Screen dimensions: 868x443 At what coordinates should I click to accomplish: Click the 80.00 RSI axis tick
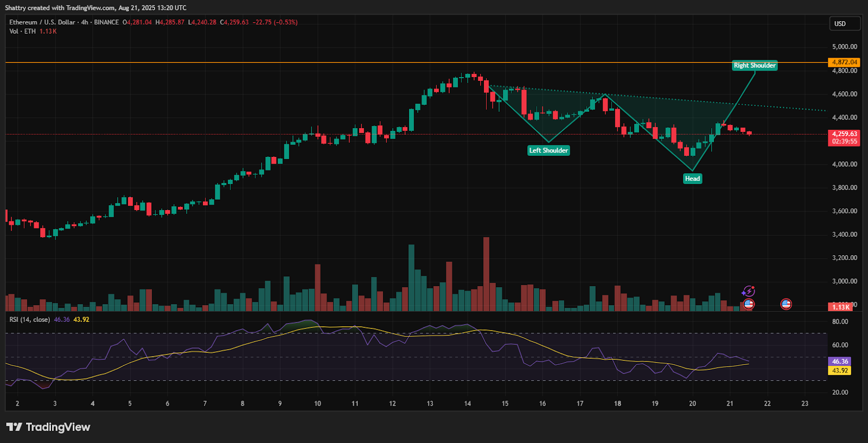(840, 322)
